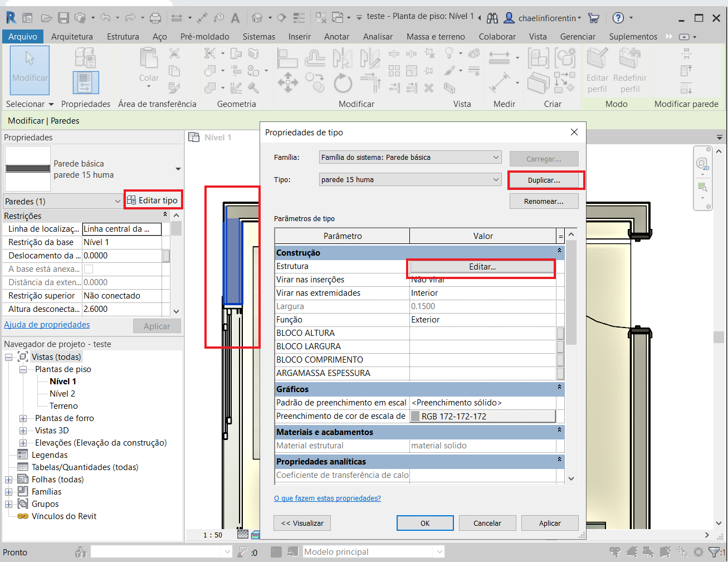Open the wall type selector dropdown in Properties
This screenshot has width=728, height=562.
tap(178, 169)
